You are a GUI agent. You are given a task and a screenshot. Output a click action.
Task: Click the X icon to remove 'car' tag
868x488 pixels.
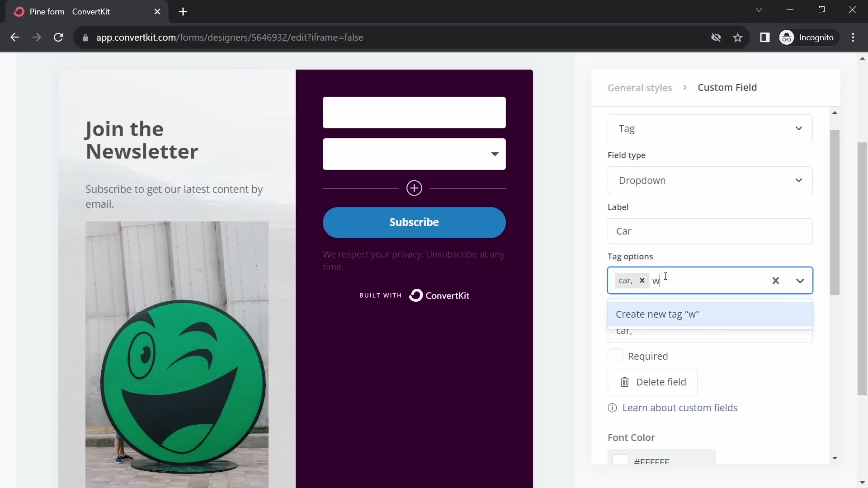642,281
